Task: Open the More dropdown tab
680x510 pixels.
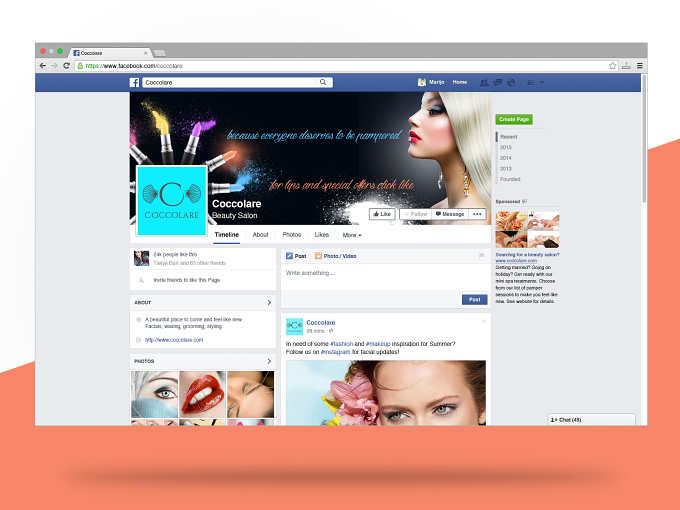Action: coord(352,235)
